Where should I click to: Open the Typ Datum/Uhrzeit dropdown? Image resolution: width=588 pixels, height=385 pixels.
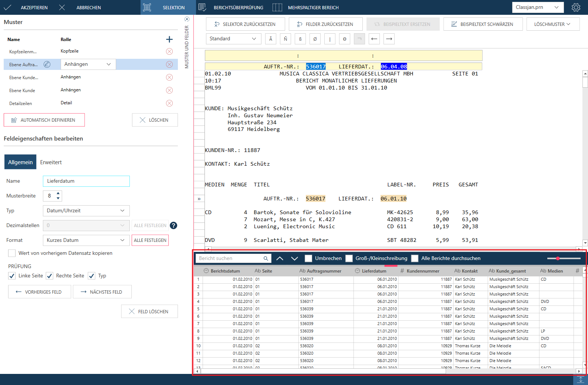pos(86,211)
